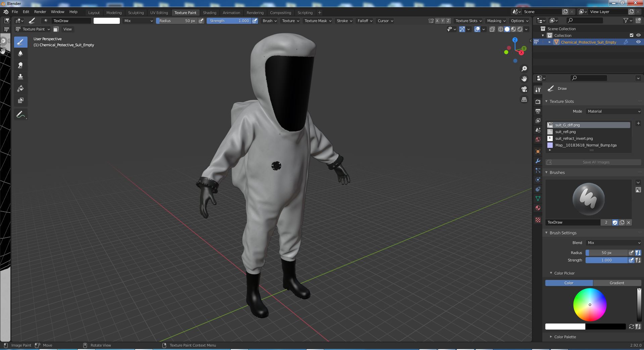Switch perspective/orthographic grid icon
This screenshot has width=644, height=350.
tap(524, 100)
